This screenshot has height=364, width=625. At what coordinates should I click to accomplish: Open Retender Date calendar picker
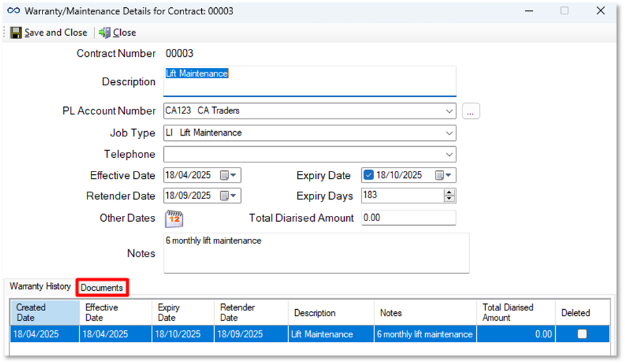point(229,196)
